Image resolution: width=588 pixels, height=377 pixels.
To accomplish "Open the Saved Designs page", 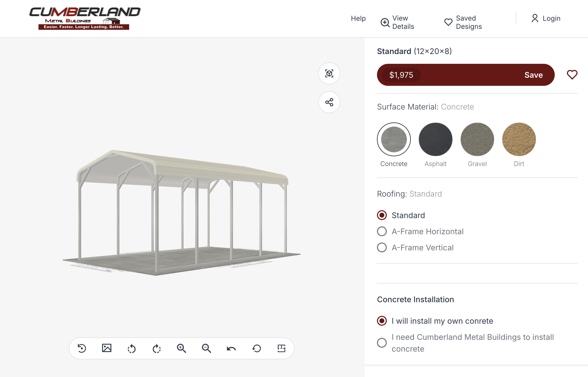I will coord(463,22).
